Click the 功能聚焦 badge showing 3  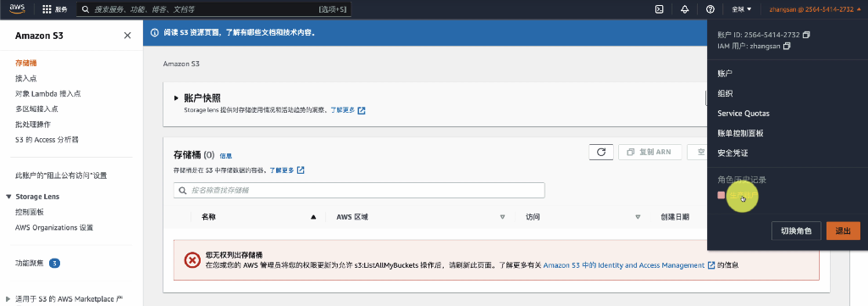(54, 264)
